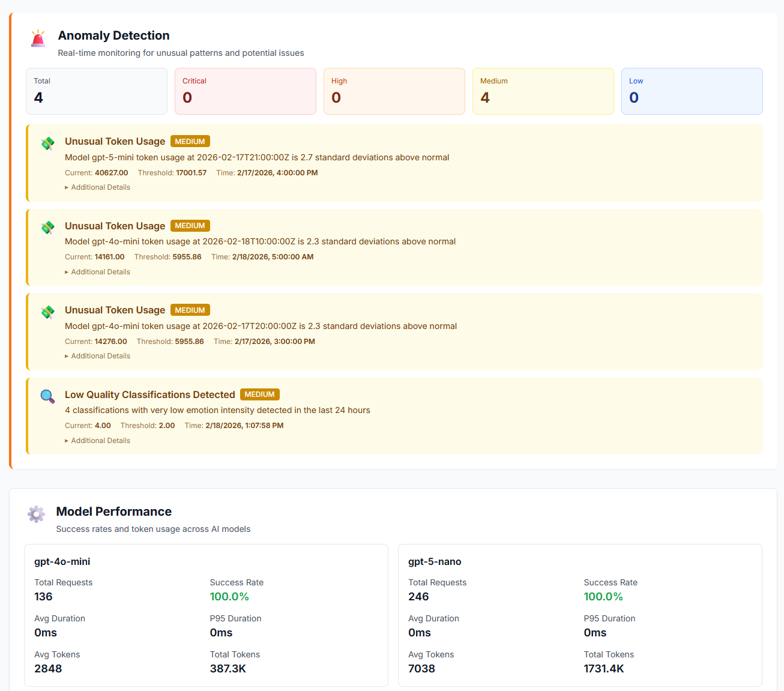This screenshot has height=691, width=784.
Task: Click the 4 classifications low emotion intensity description
Action: click(x=217, y=410)
